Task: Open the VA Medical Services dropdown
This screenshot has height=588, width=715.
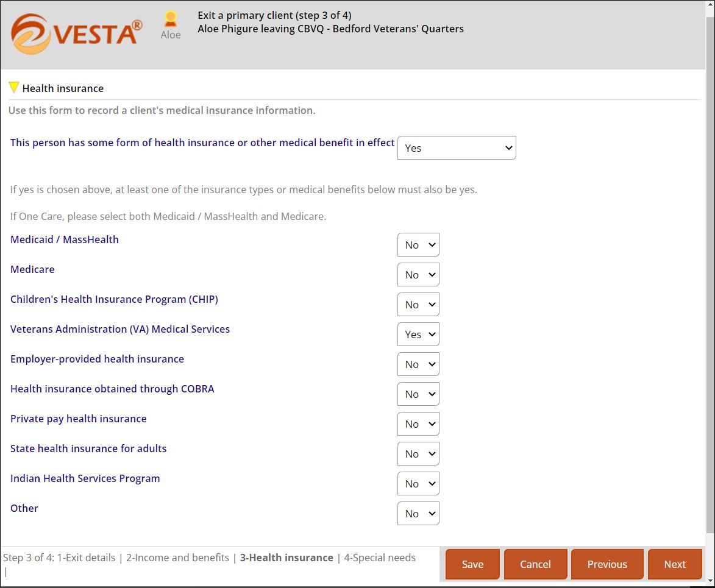Action: coord(418,334)
